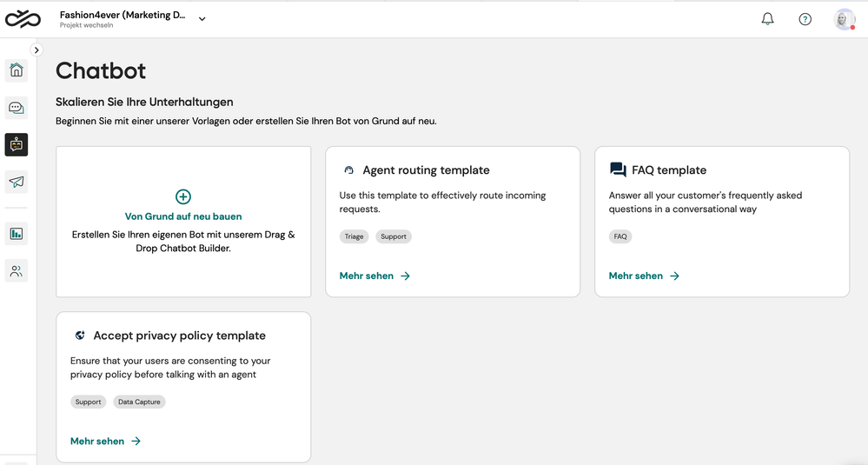The image size is (868, 465).
Task: Click Von Grund auf neu bauen
Action: [183, 216]
